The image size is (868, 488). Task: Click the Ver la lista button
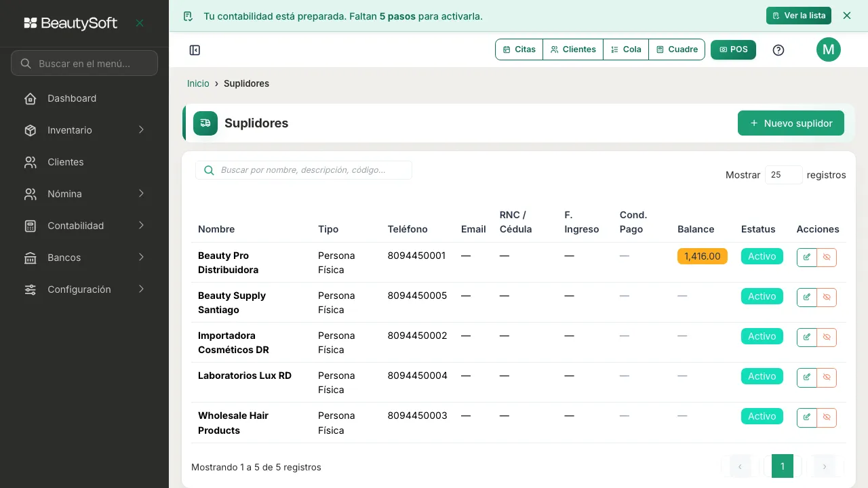pyautogui.click(x=799, y=16)
